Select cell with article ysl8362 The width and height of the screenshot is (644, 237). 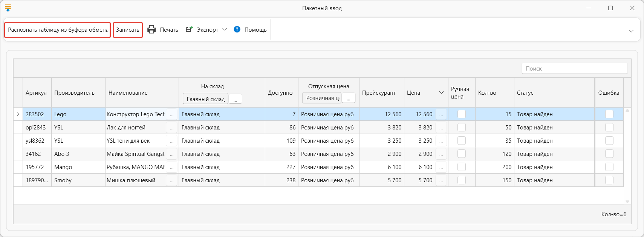pyautogui.click(x=37, y=140)
